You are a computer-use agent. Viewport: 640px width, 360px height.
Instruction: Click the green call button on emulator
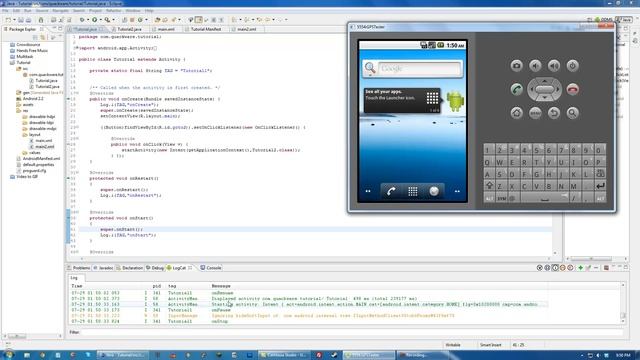tap(516, 89)
